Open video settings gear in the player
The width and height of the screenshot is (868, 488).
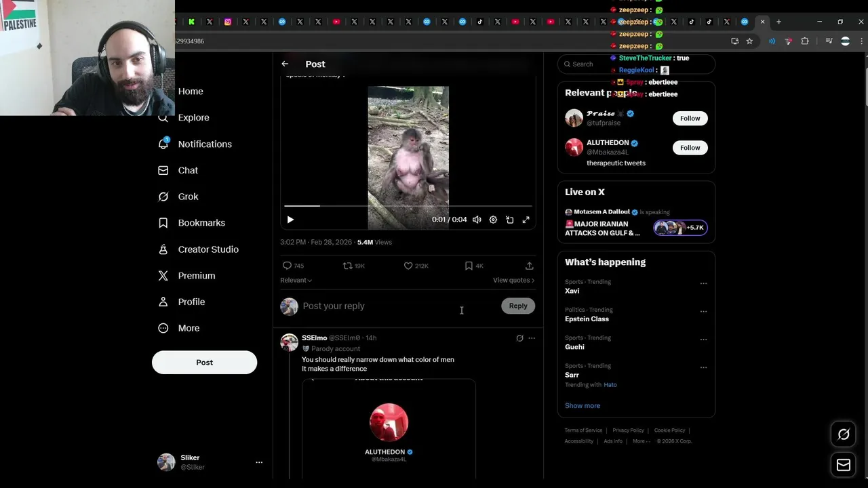(x=493, y=220)
